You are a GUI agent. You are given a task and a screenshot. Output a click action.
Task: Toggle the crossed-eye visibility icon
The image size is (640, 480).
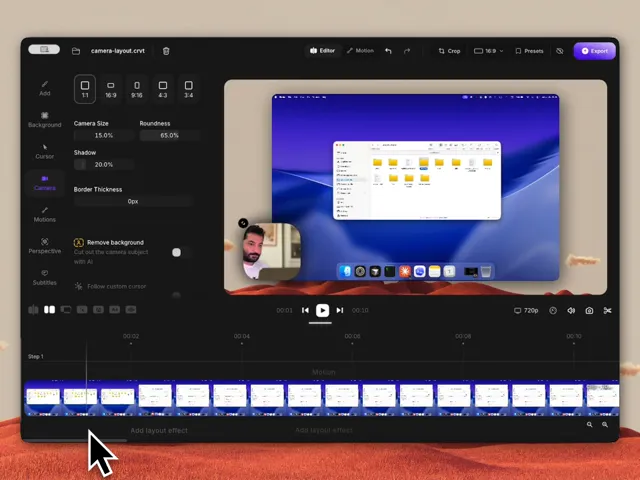tap(560, 51)
